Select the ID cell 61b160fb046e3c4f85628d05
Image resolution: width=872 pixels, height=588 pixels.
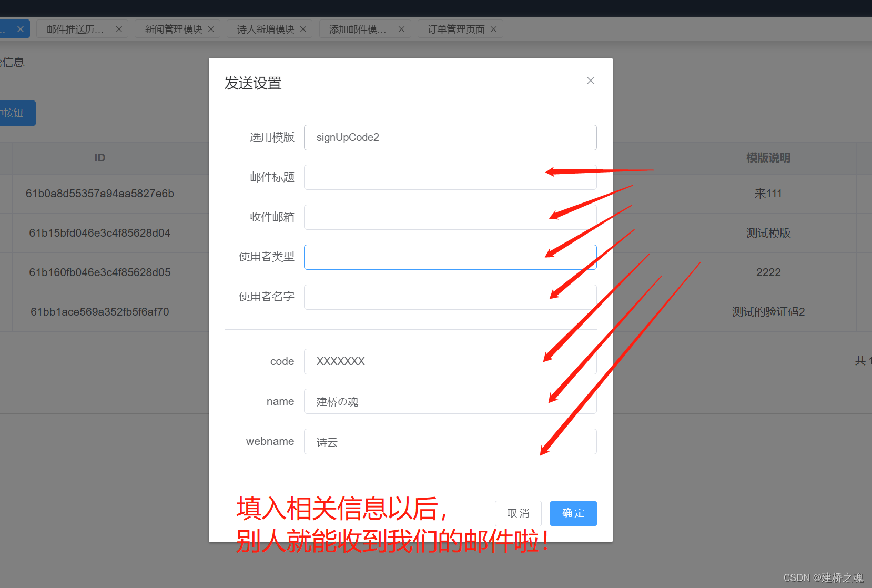click(x=100, y=272)
